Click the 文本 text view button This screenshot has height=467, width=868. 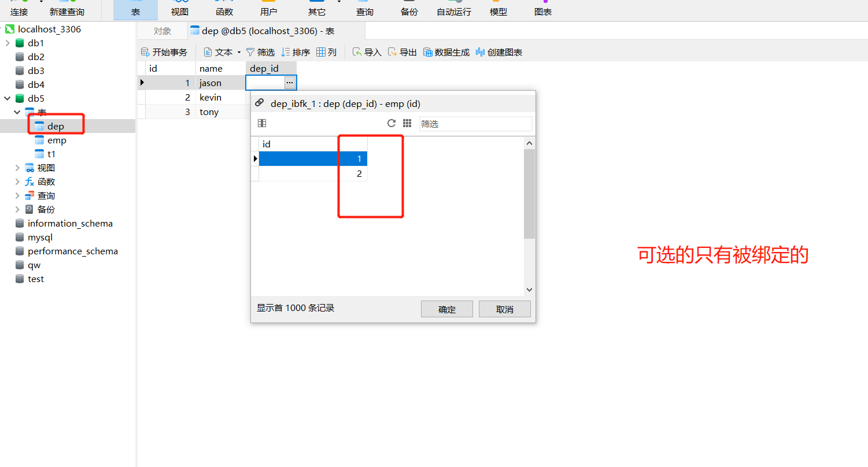pos(218,52)
